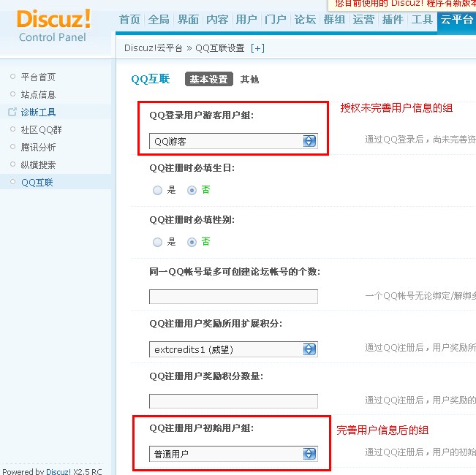Open 腾讯分析 in the sidebar
Viewport: 476px width, 475px height.
click(38, 148)
